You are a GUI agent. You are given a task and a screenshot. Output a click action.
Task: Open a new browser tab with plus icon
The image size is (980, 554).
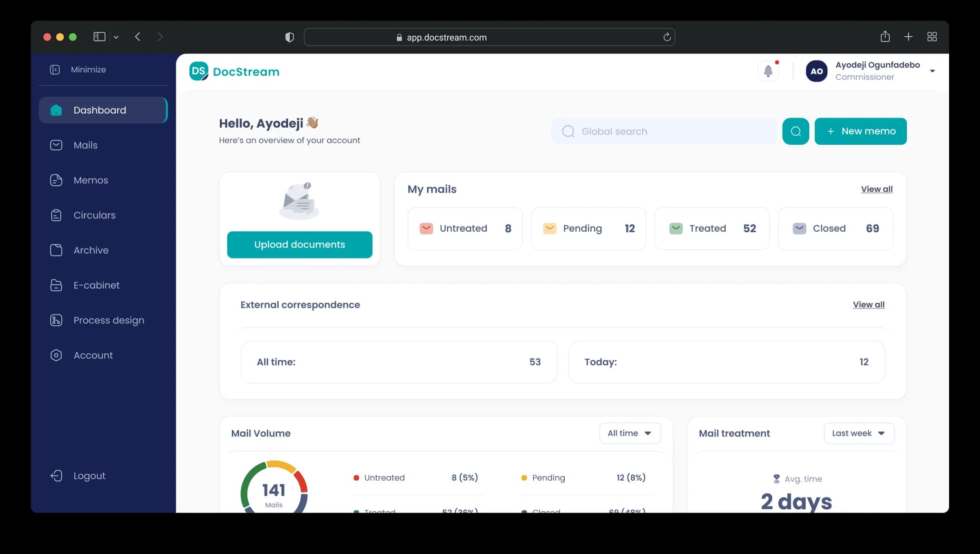click(x=908, y=37)
